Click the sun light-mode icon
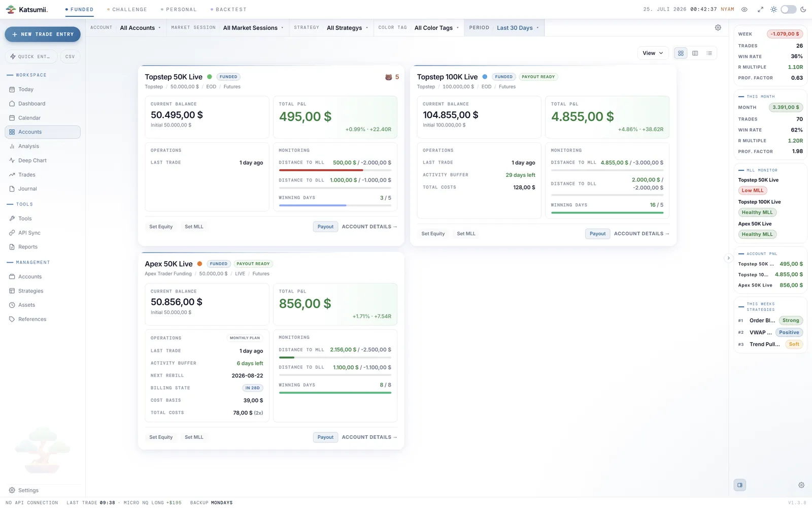812x508 pixels. pyautogui.click(x=773, y=9)
